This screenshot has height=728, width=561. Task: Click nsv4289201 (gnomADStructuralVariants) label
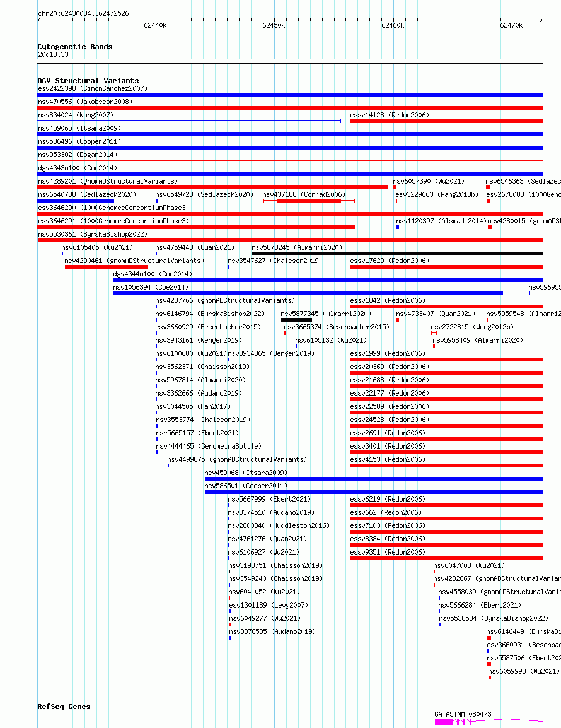(x=108, y=181)
